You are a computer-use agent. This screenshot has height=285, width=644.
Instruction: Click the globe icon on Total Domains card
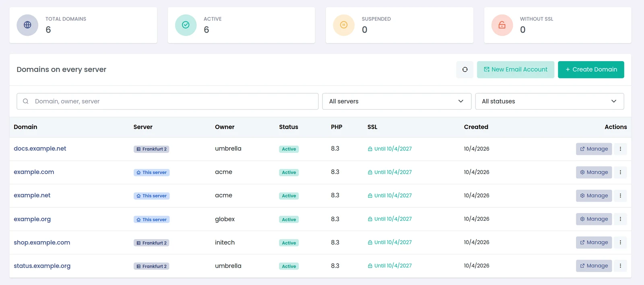(x=27, y=25)
